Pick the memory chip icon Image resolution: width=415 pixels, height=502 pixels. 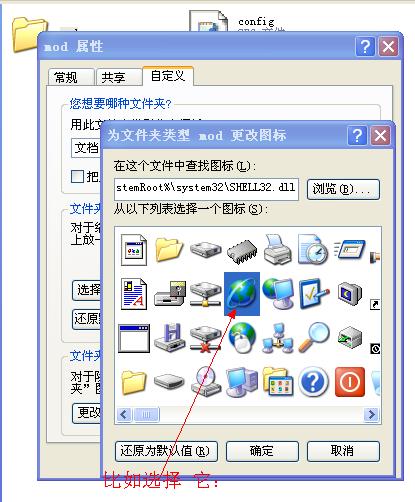point(242,252)
